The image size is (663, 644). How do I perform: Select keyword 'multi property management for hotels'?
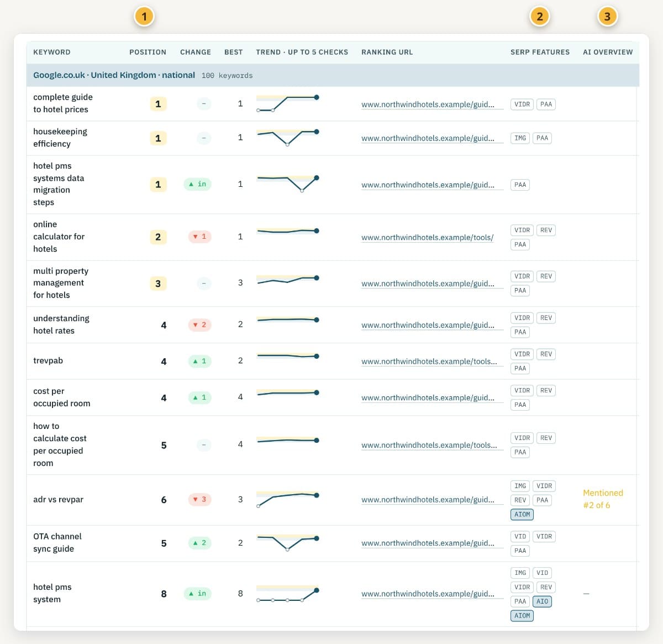click(61, 283)
